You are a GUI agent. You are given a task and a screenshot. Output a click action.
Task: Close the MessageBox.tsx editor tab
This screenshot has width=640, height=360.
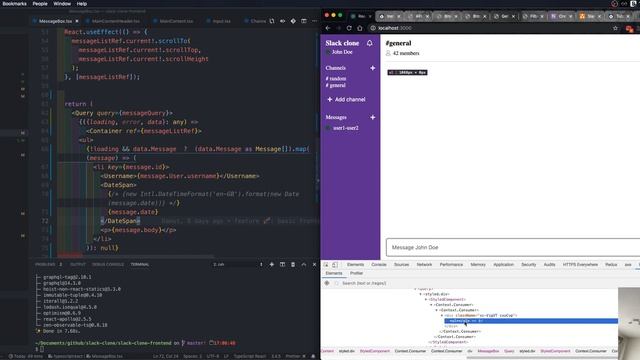pyautogui.click(x=77, y=21)
